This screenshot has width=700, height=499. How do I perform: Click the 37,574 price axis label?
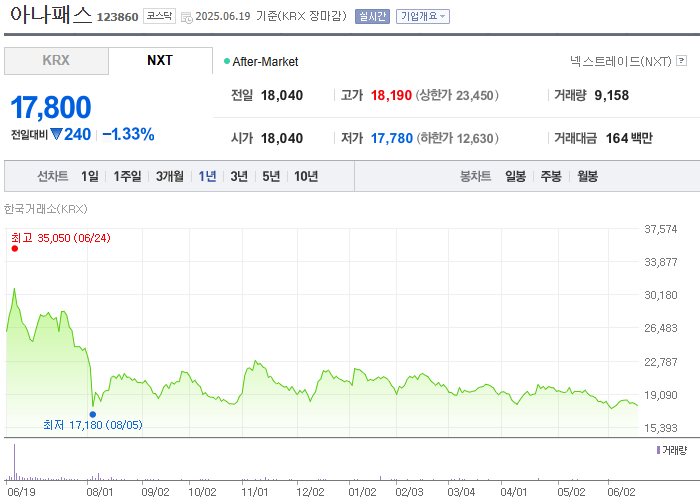[x=661, y=229]
